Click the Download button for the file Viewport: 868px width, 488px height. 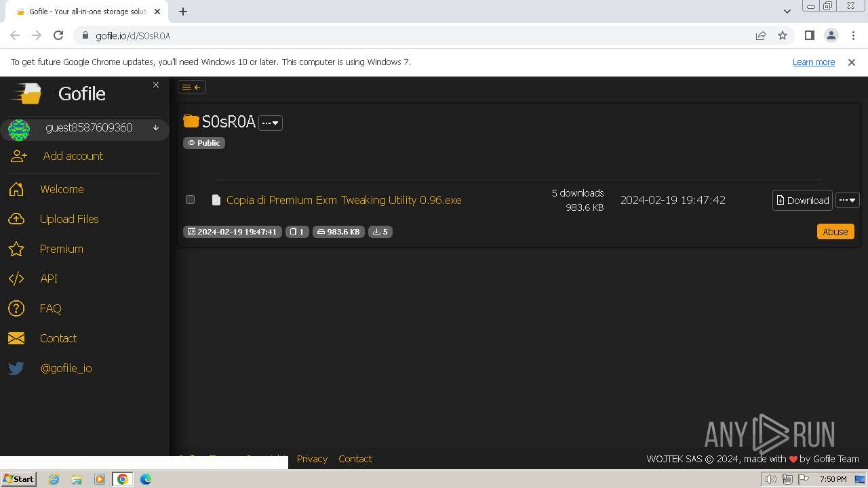[802, 200]
